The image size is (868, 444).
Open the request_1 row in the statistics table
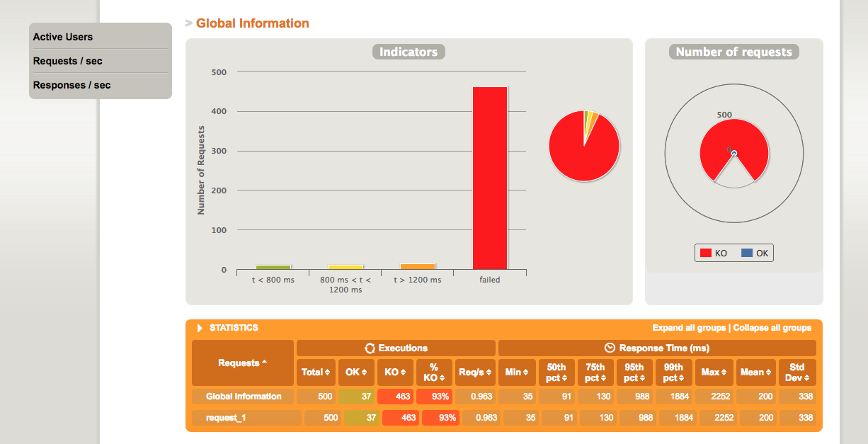(x=226, y=418)
